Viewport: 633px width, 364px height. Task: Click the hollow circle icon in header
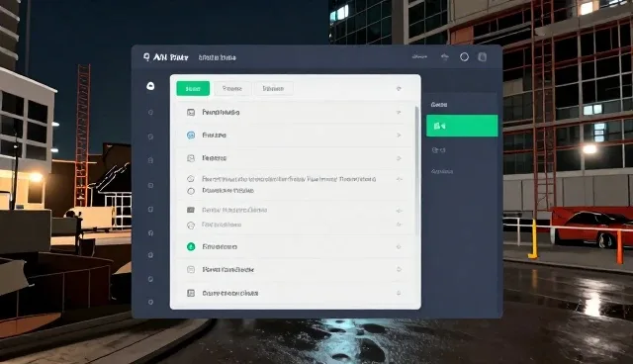point(464,57)
